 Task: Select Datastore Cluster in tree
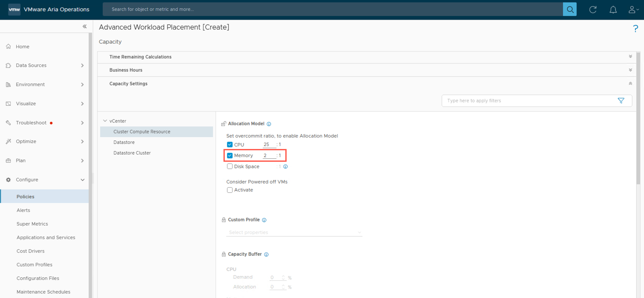pyautogui.click(x=132, y=153)
